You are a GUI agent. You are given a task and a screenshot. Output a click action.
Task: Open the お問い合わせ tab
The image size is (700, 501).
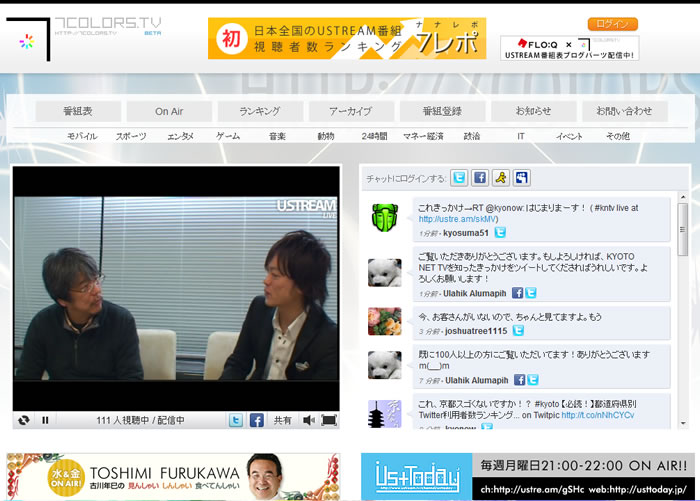click(625, 111)
